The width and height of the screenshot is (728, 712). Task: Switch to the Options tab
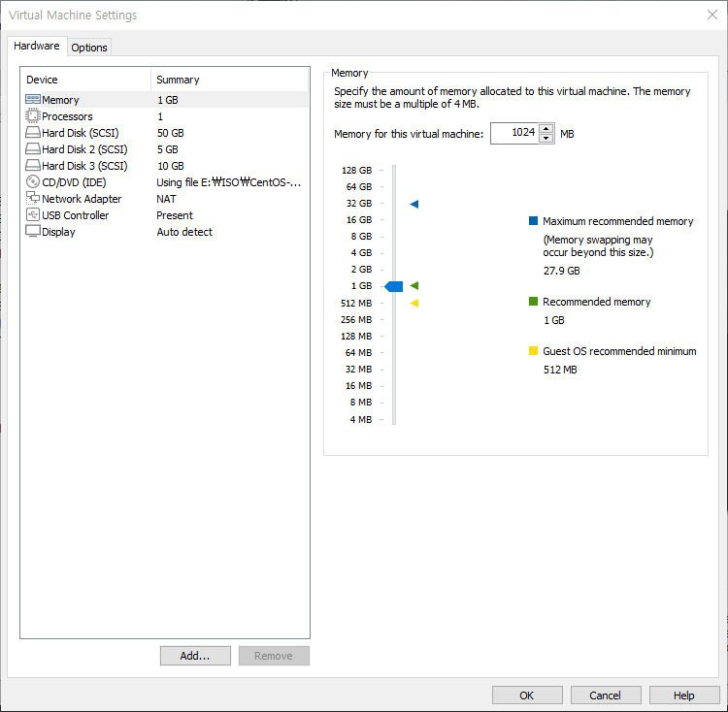(x=89, y=48)
